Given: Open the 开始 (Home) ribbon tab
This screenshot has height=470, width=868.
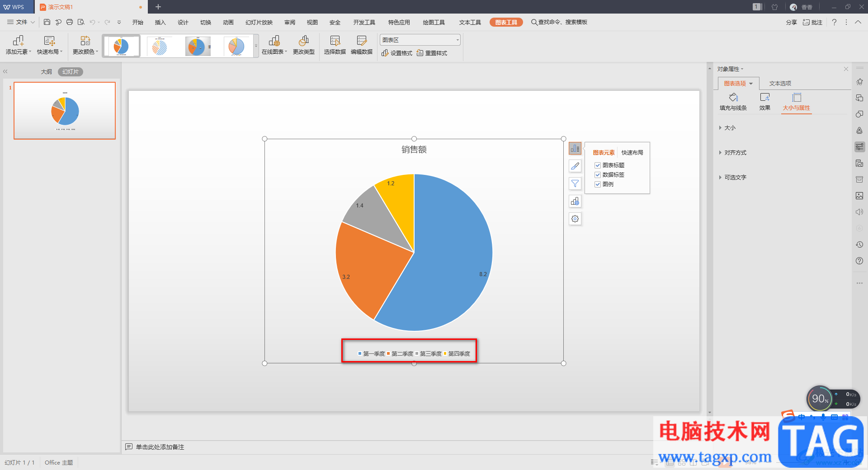Looking at the screenshot, I should coord(138,22).
